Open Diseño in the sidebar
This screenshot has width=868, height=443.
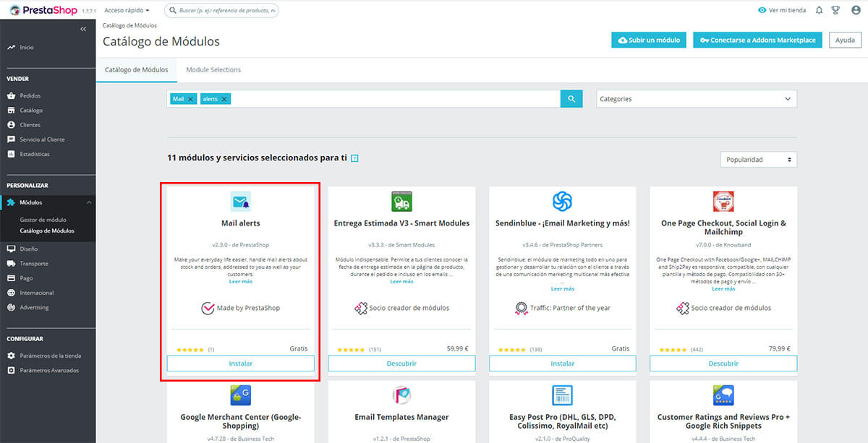coord(30,249)
